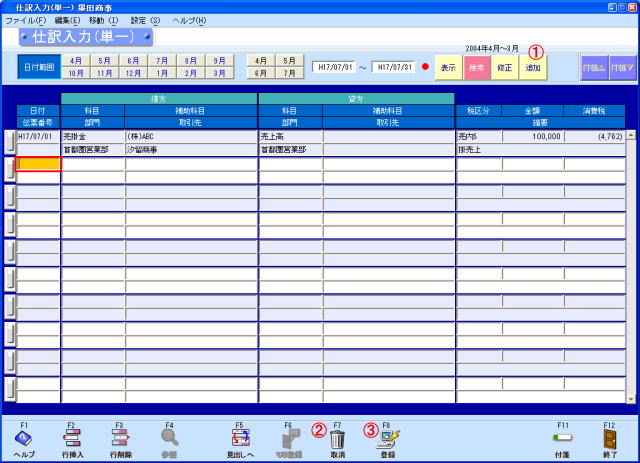Click the 汐留商事 customer cell
This screenshot has height=463, width=640.
[191, 149]
